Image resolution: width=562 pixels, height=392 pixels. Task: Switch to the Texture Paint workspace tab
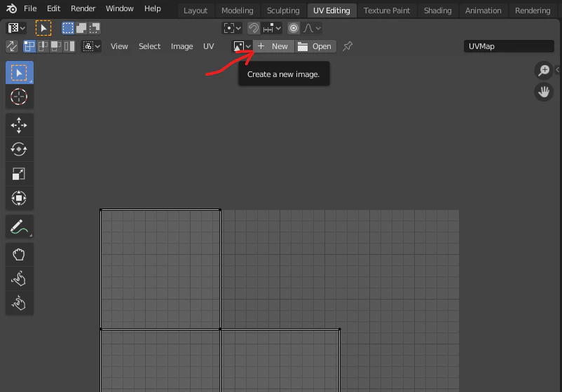pos(387,10)
